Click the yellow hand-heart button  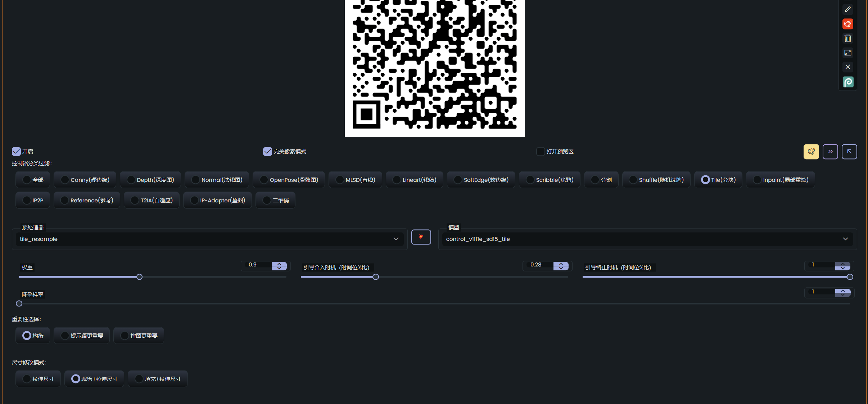click(811, 152)
